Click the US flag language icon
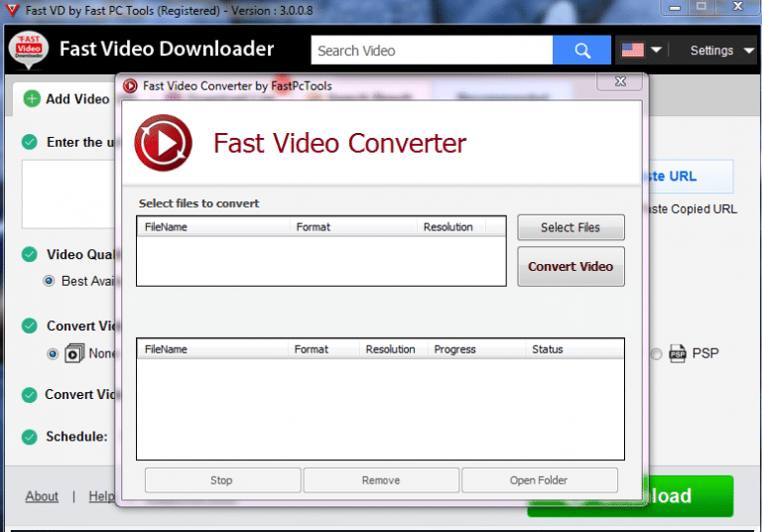 pos(633,50)
